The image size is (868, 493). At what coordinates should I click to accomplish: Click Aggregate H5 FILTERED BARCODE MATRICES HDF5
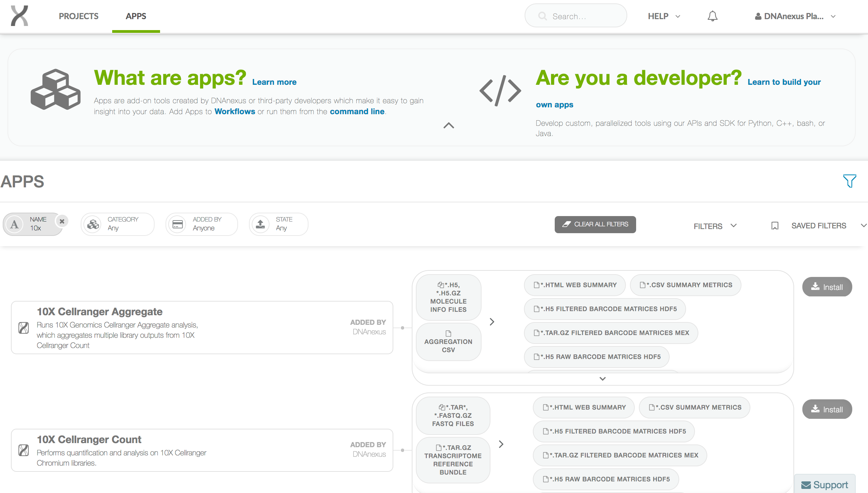(x=605, y=309)
